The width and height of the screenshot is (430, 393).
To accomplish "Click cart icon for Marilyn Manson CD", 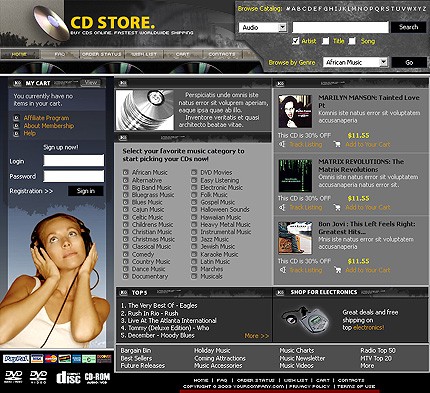I will [x=337, y=144].
